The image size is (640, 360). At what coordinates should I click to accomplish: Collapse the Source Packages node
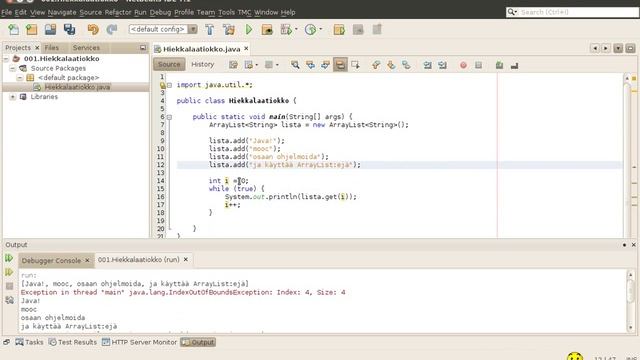13,68
